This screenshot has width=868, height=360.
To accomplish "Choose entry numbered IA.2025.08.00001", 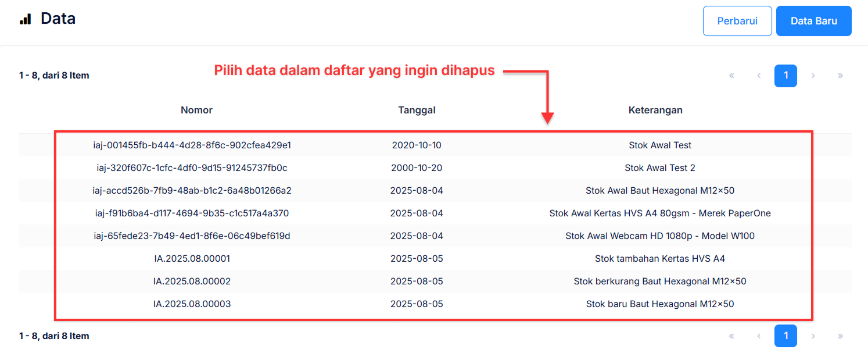I will click(x=192, y=259).
